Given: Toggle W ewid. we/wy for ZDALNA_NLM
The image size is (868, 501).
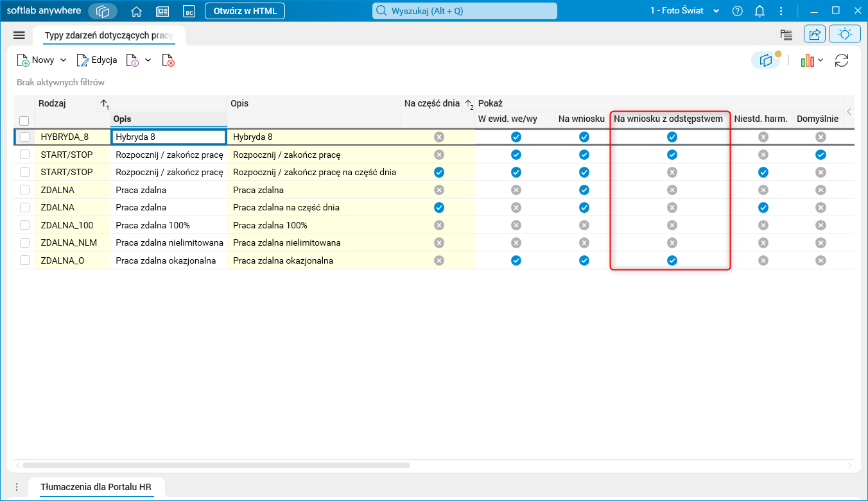Looking at the screenshot, I should tap(516, 242).
